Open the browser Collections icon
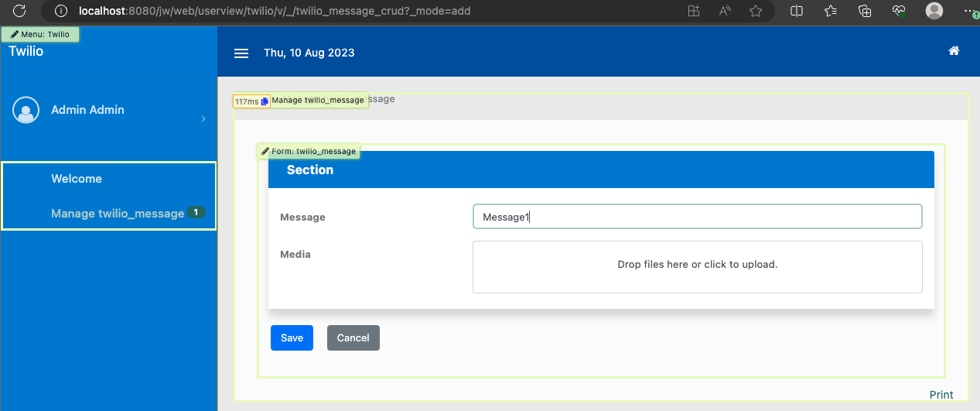Viewport: 980px width, 411px height. point(865,11)
